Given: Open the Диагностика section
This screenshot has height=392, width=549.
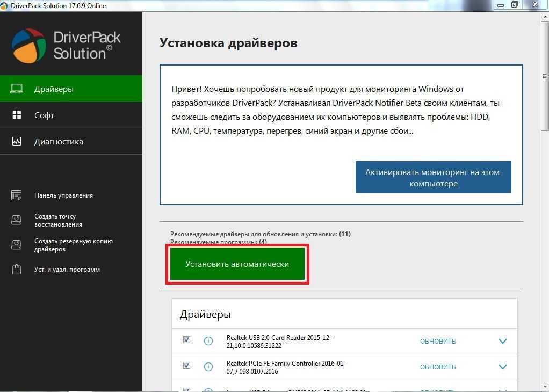Looking at the screenshot, I should pos(71,141).
